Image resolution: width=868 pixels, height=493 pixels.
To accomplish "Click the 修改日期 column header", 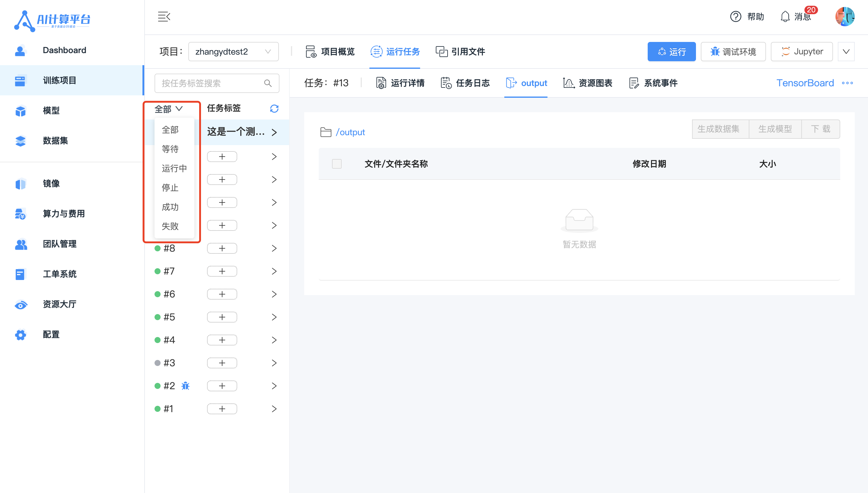I will point(649,164).
